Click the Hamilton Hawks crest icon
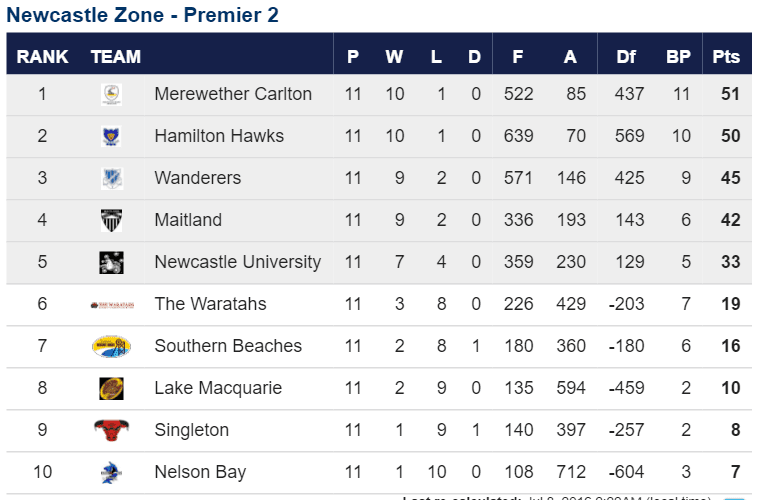 point(111,136)
